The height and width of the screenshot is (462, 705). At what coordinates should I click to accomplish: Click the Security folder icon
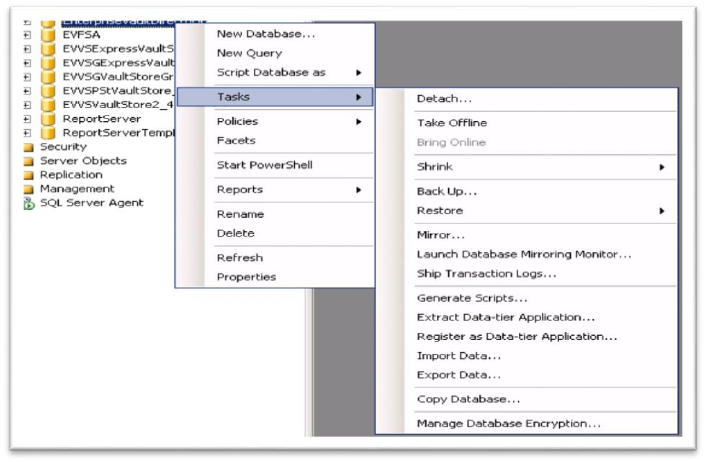29,147
